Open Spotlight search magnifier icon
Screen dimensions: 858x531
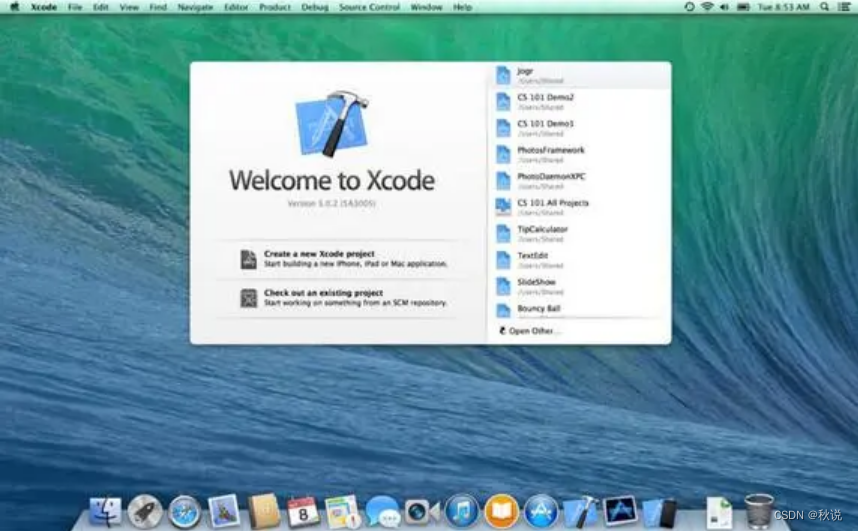(824, 7)
